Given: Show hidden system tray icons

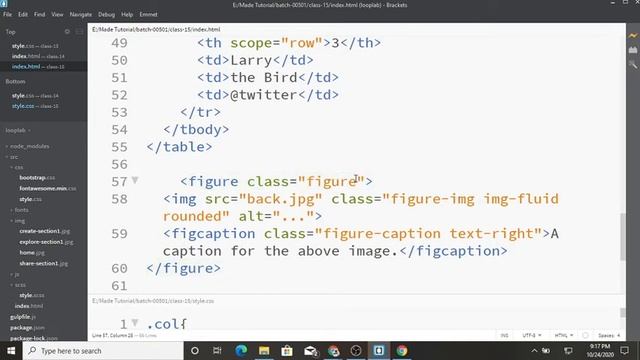Looking at the screenshot, I should (534, 351).
